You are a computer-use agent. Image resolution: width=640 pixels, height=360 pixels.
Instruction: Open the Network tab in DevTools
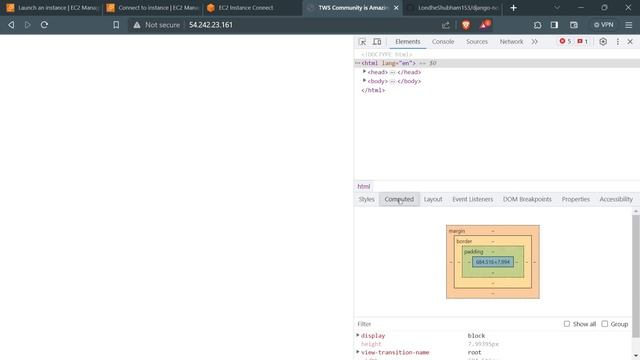tap(511, 42)
